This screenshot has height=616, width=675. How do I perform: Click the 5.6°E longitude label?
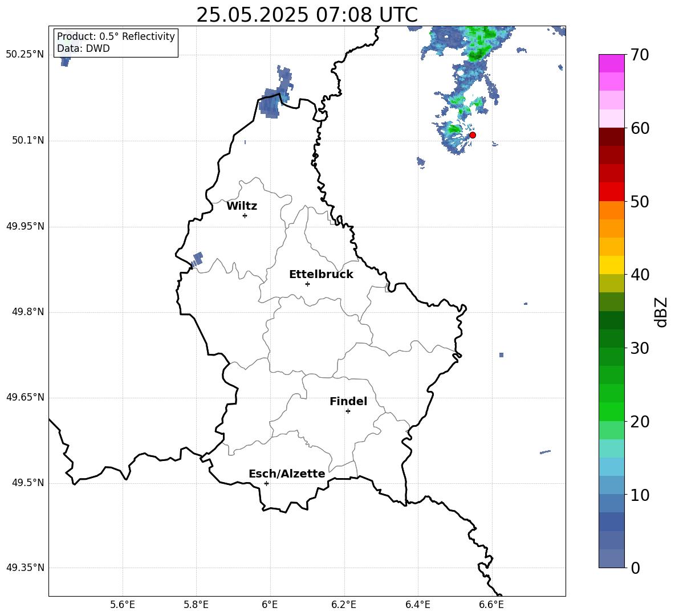click(x=123, y=605)
